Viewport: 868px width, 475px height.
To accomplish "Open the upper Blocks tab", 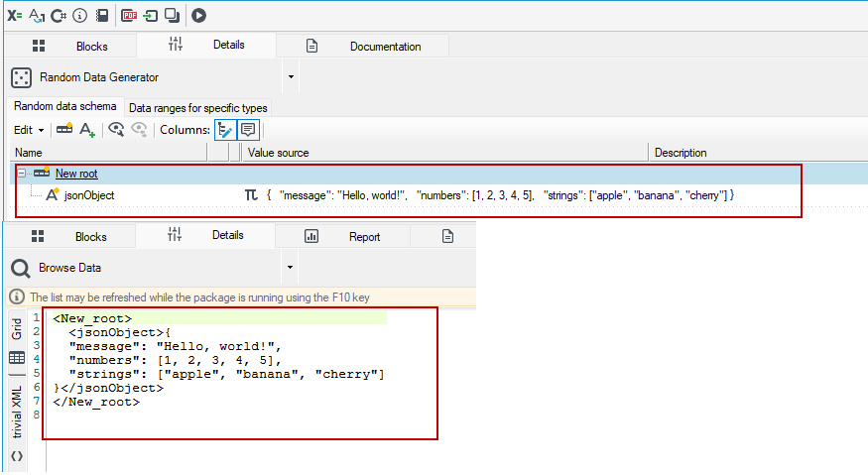I will coord(69,46).
